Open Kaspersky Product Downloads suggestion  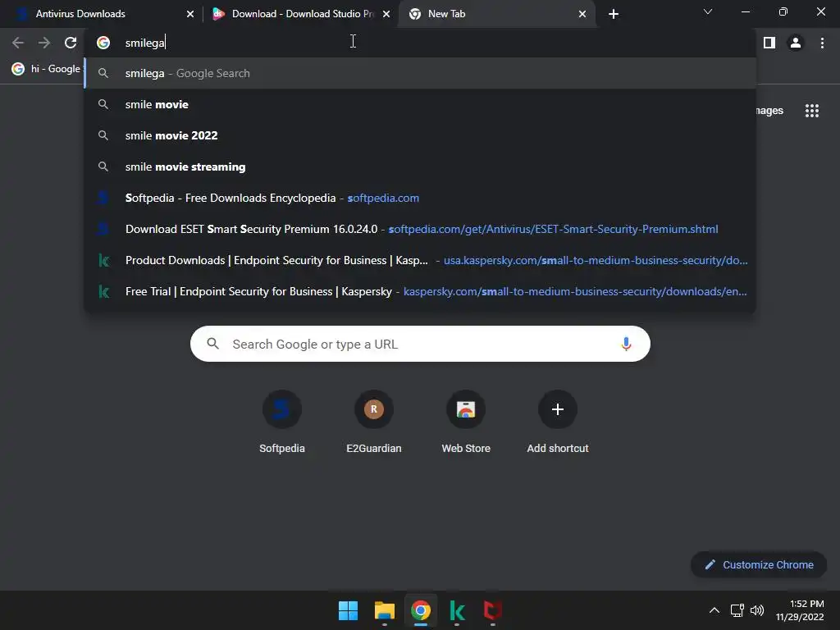click(420, 260)
